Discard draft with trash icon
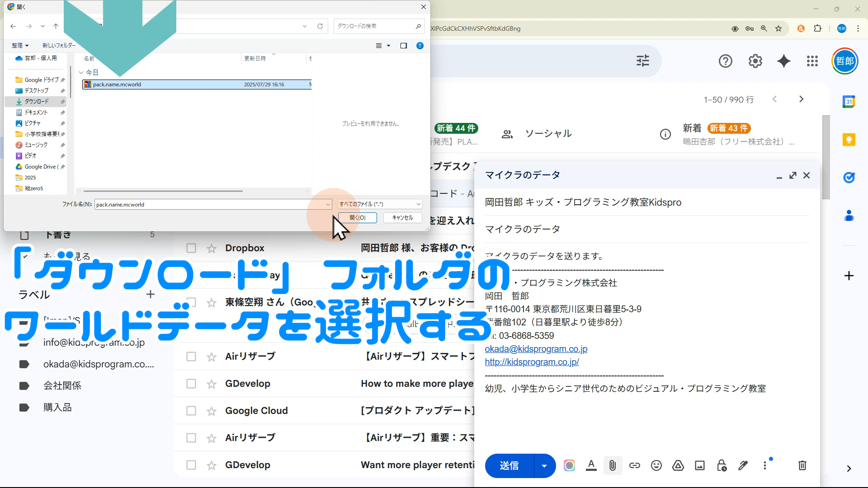This screenshot has width=868, height=488. coord(802,465)
